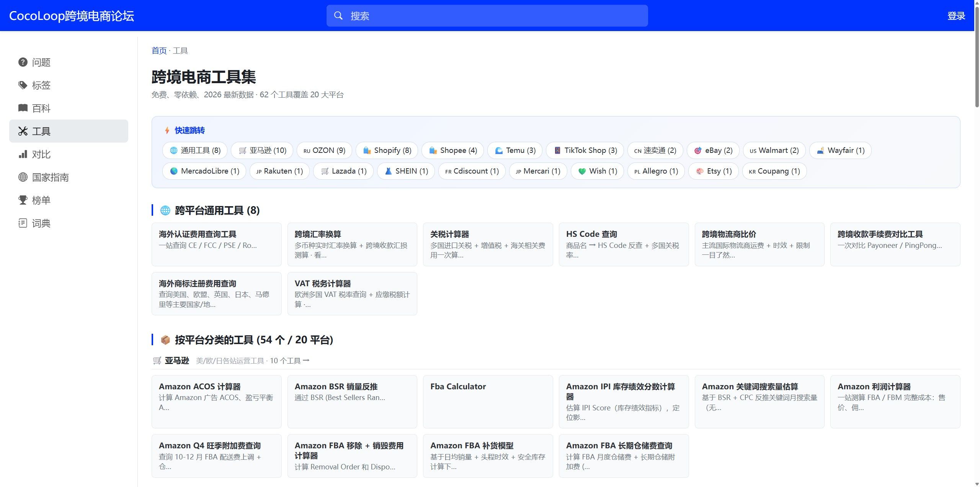Screen dimensions: 980x487
Task: Open the 百科 sidebar menu item
Action: click(x=69, y=108)
